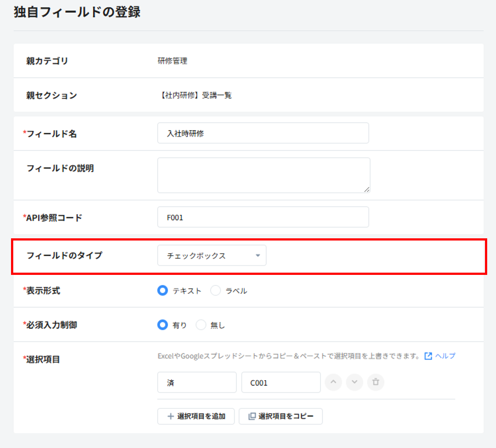Click the option code field showing C001
Viewport: 496px width, 448px height.
point(281,382)
